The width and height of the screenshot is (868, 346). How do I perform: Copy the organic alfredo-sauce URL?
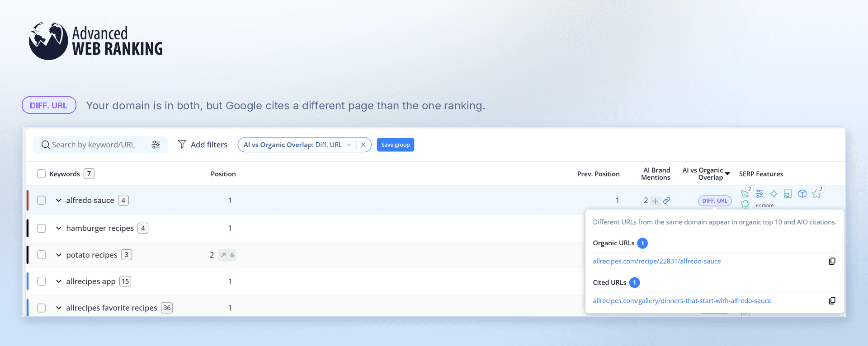pyautogui.click(x=832, y=262)
